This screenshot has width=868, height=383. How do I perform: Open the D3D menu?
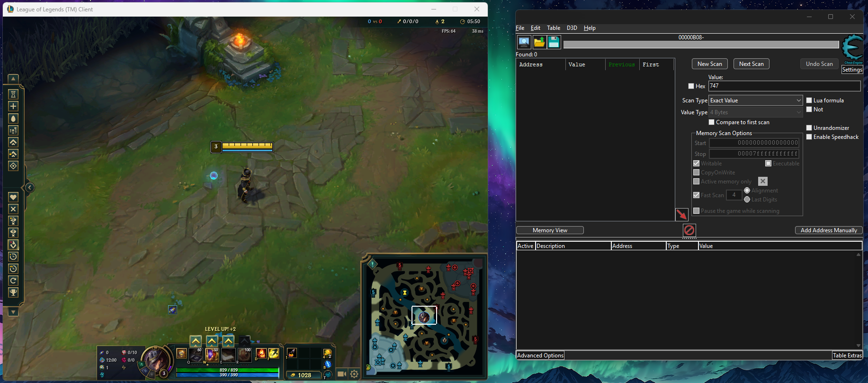coord(572,28)
